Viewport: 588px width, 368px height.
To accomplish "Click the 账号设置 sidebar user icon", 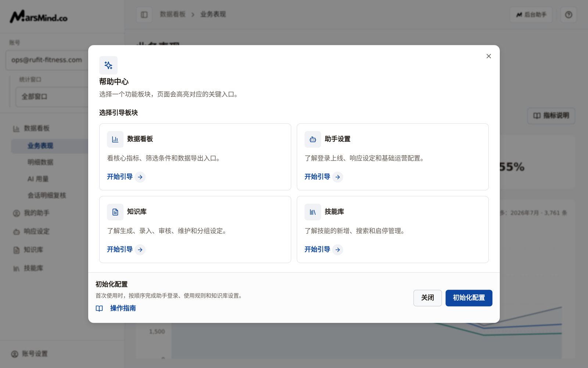I will click(x=14, y=354).
